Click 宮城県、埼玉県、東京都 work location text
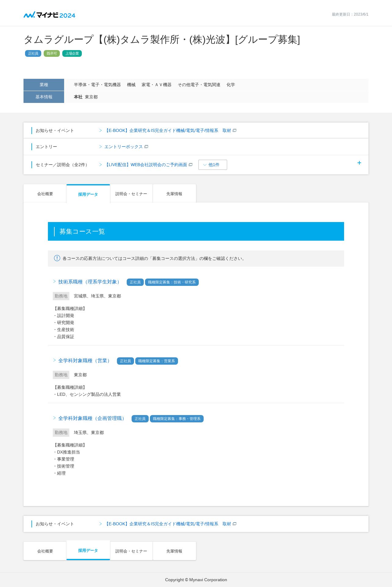This screenshot has height=587, width=392. (x=97, y=296)
